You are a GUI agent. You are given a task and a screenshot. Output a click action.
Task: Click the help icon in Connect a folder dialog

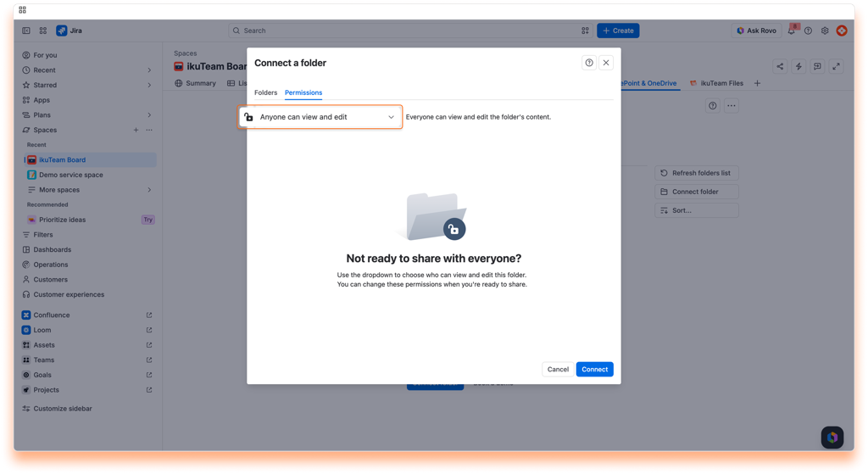589,63
